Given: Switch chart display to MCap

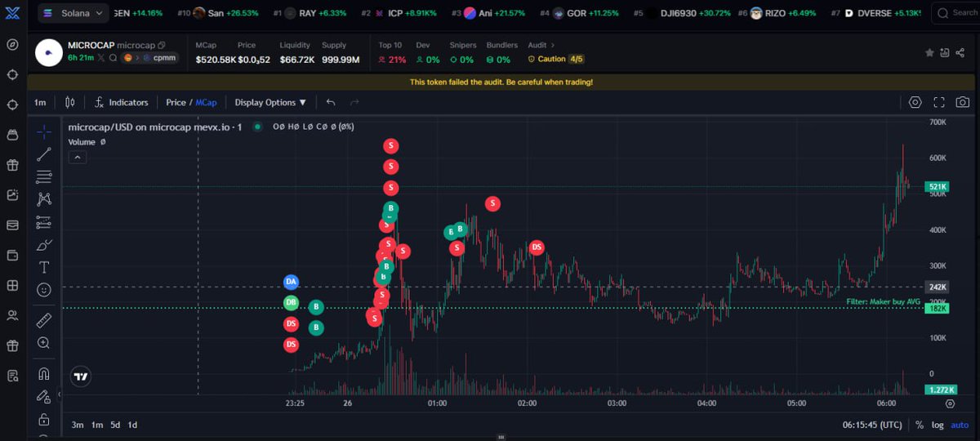Looking at the screenshot, I should point(206,102).
